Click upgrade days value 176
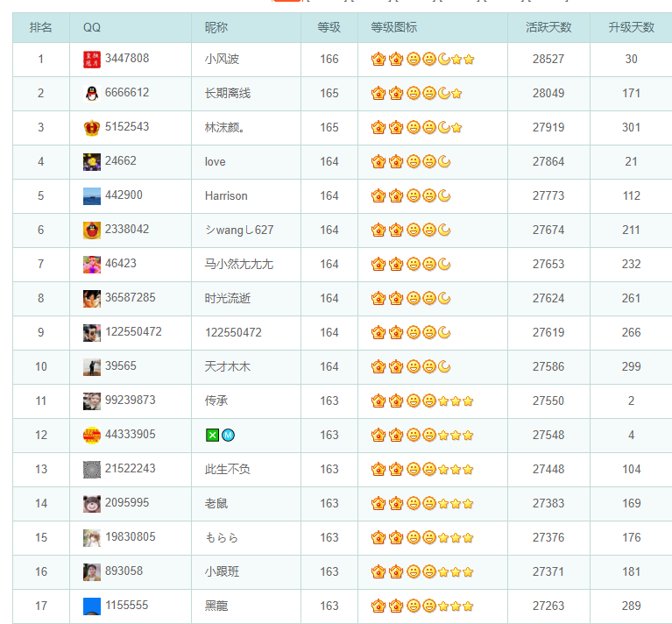 pos(632,537)
